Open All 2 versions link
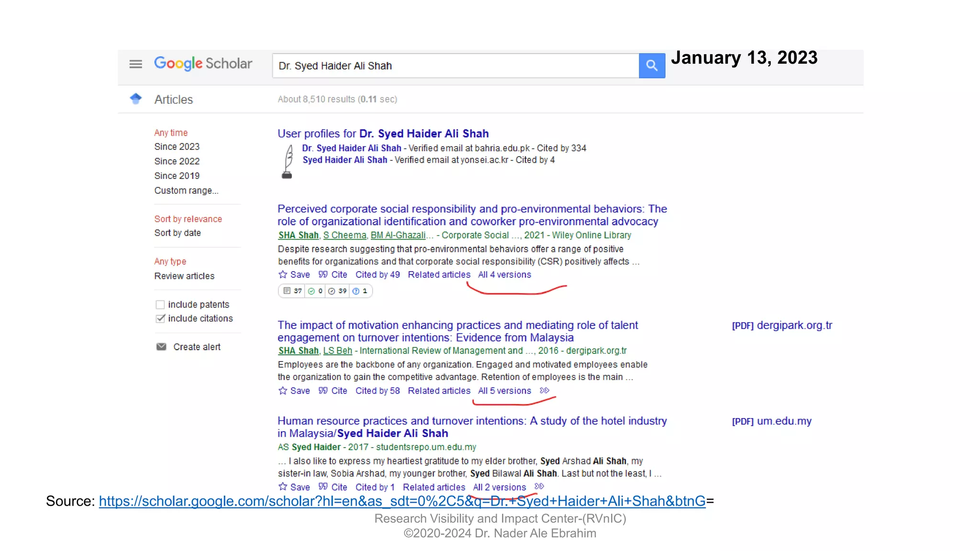The width and height of the screenshot is (980, 551). (500, 487)
